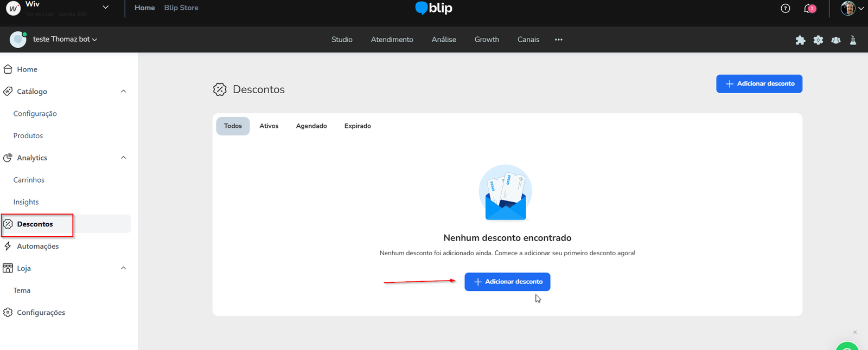Click top-right Adicionar desconto button
This screenshot has width=868, height=350.
coord(759,84)
